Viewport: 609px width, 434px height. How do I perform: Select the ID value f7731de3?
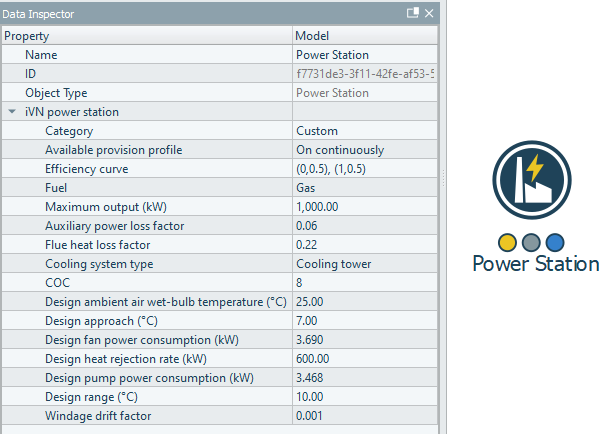click(x=365, y=74)
